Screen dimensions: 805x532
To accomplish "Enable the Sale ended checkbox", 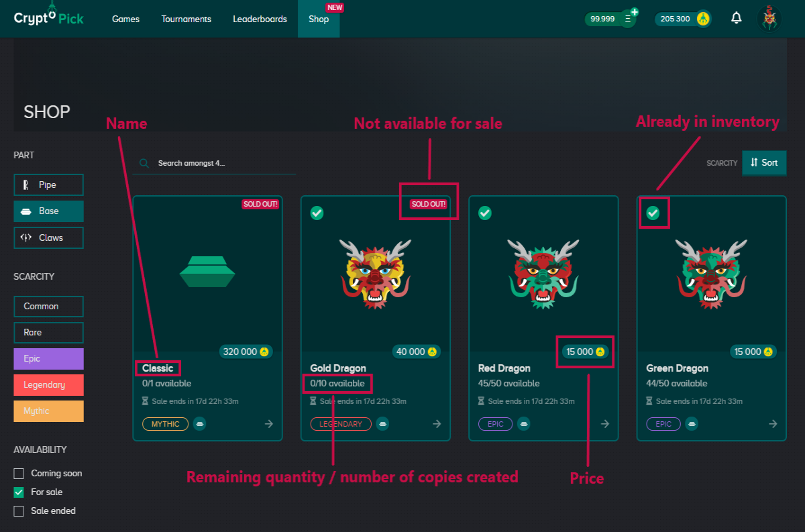I will 19,511.
